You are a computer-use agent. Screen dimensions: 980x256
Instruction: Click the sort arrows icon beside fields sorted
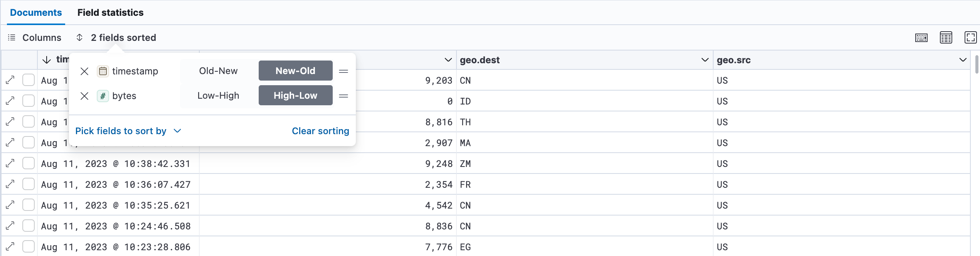tap(79, 37)
